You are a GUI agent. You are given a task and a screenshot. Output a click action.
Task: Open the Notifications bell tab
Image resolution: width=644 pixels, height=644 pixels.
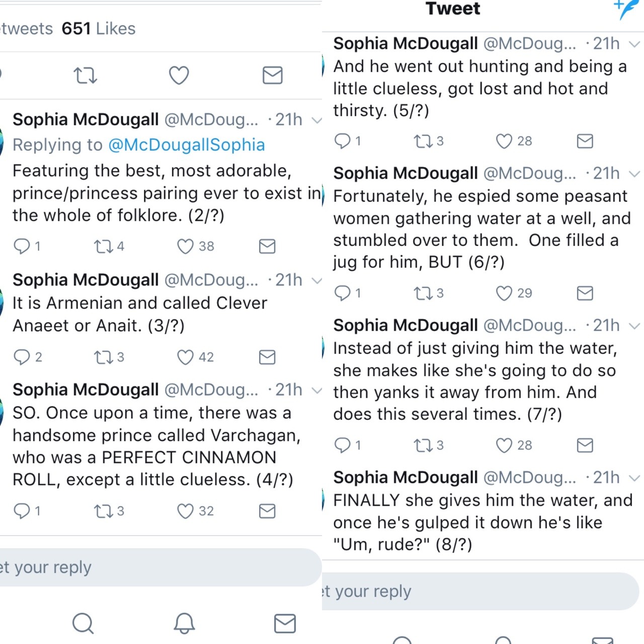(184, 623)
